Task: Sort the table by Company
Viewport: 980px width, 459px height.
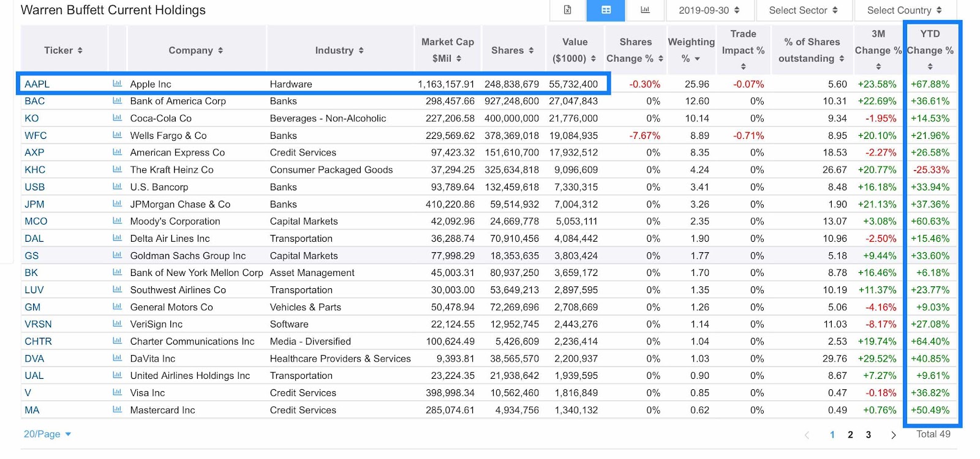Action: (196, 50)
